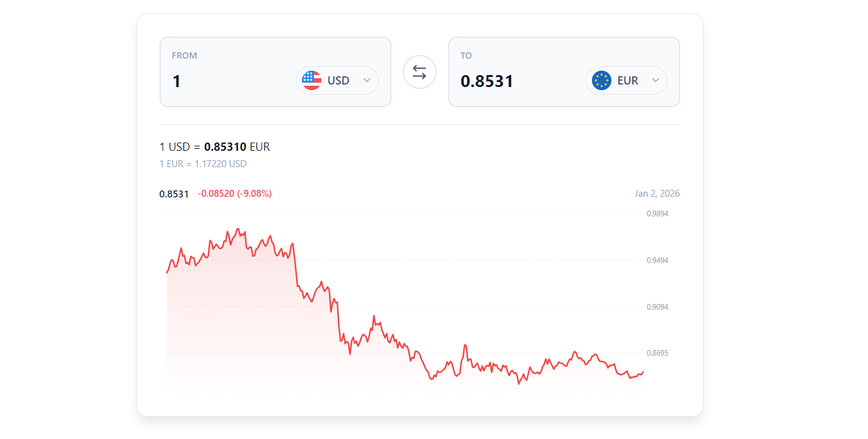The height and width of the screenshot is (439, 868).
Task: Click the European Union flag icon
Action: click(x=601, y=81)
